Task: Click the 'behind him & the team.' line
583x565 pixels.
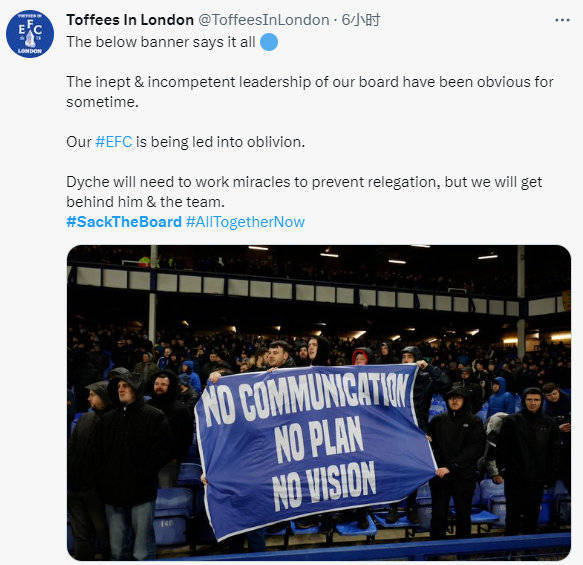Action: [145, 202]
